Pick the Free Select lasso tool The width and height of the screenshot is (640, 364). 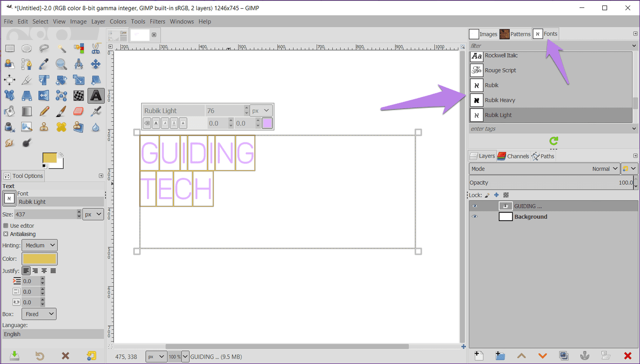[44, 48]
